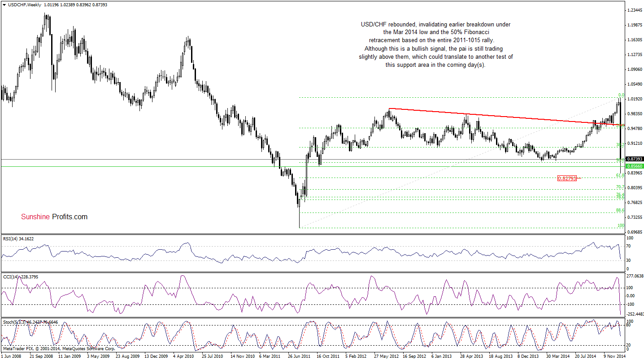Screen dimensions: 644x360
Task: Click the 6 Jan 2013 date label
Action: [x=442, y=356]
